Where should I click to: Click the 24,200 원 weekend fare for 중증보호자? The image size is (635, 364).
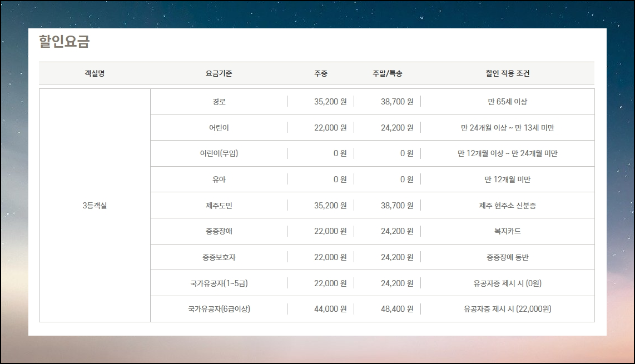(x=397, y=257)
